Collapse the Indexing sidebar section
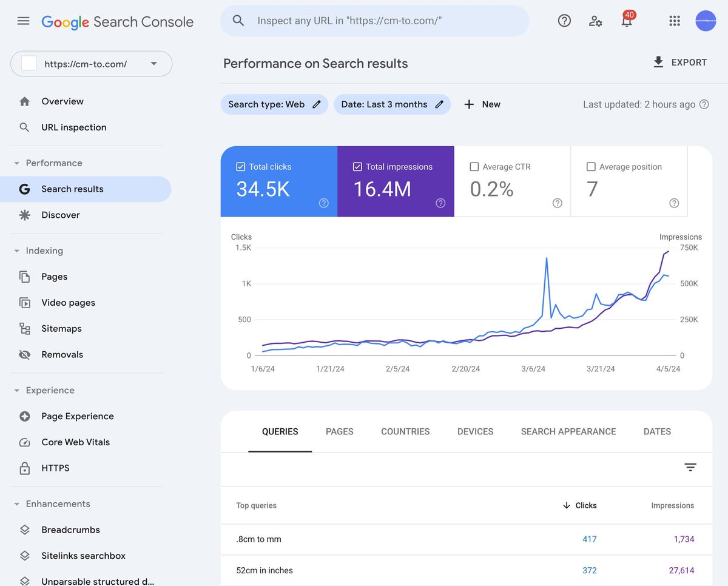This screenshot has height=586, width=728. (x=17, y=251)
